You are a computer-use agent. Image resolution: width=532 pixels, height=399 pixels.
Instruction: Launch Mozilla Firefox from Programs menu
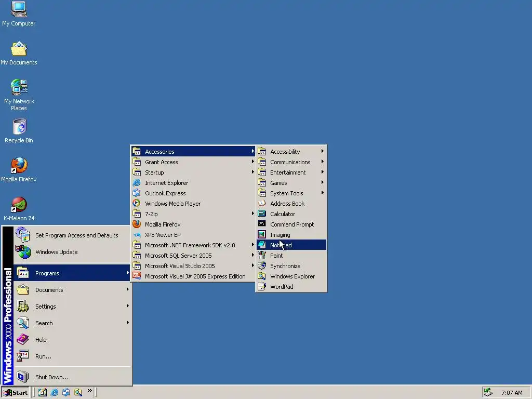193,224
